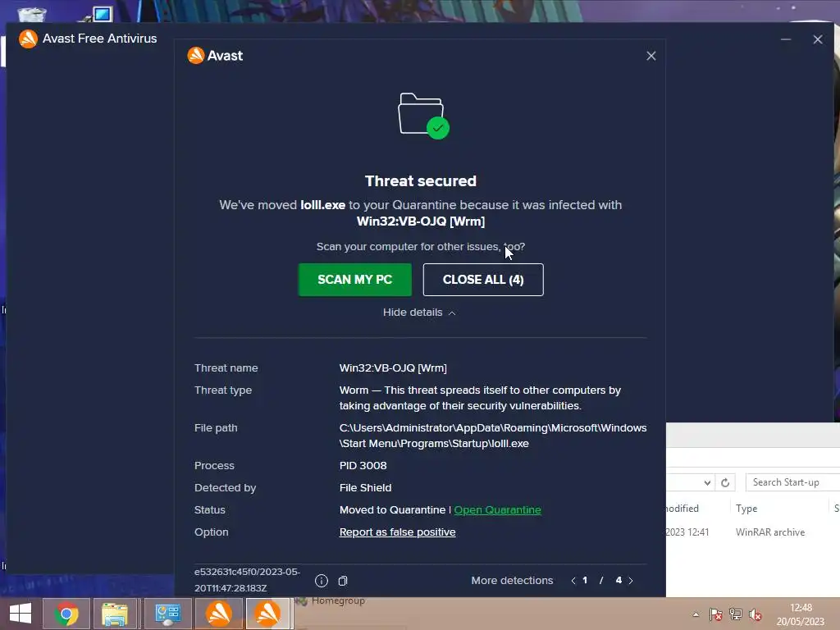The height and width of the screenshot is (630, 840).
Task: Click Report as false positive link
Action: click(x=398, y=532)
